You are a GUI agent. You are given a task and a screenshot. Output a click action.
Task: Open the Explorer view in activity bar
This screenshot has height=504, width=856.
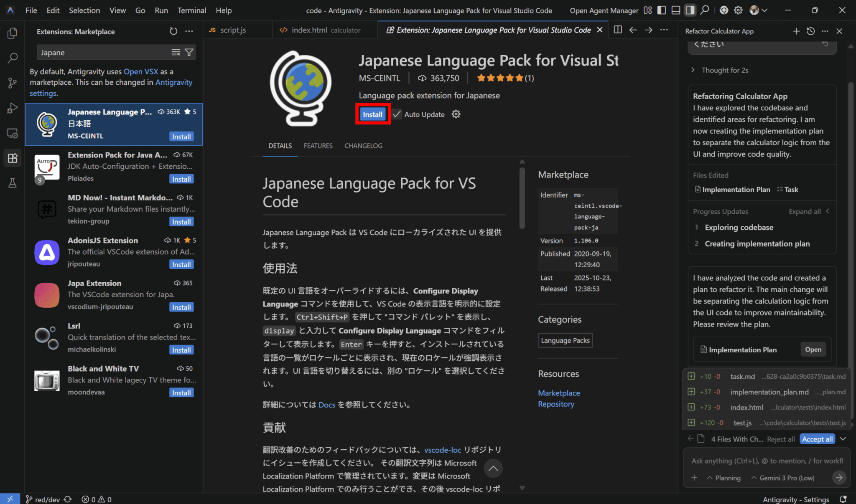[x=13, y=33]
